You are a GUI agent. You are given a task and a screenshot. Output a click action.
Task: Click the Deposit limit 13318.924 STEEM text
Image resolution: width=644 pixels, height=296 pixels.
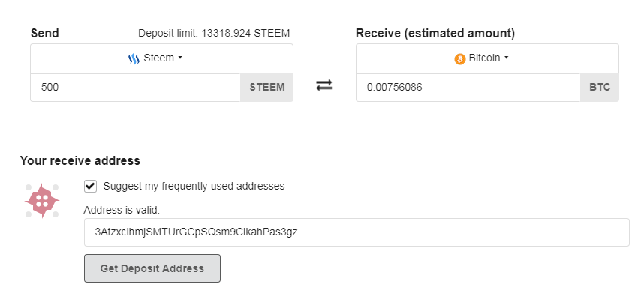[214, 33]
